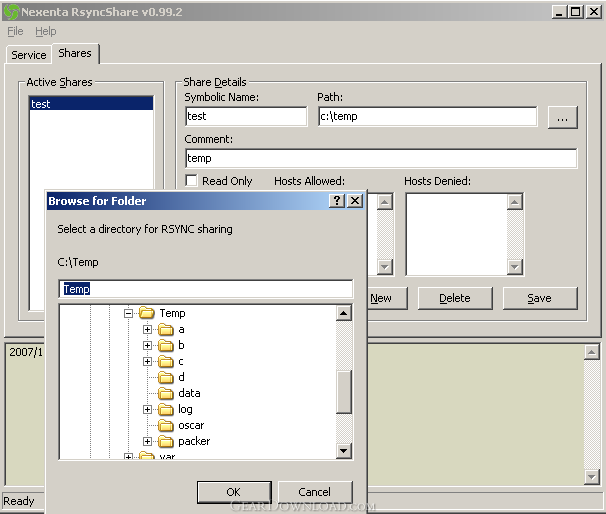Save the share details
Screen dimensions: 606x514
[x=540, y=298]
